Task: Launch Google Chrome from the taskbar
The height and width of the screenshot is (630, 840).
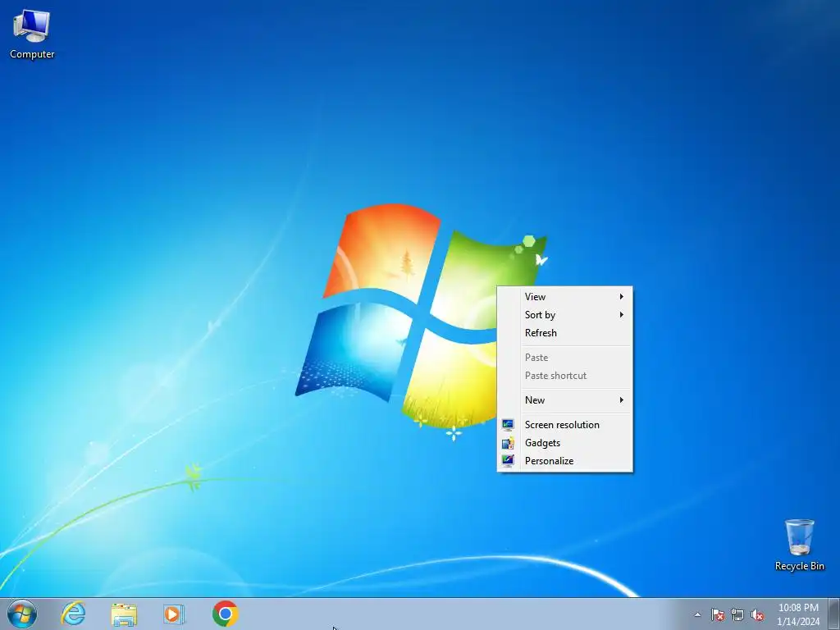Action: [225, 614]
